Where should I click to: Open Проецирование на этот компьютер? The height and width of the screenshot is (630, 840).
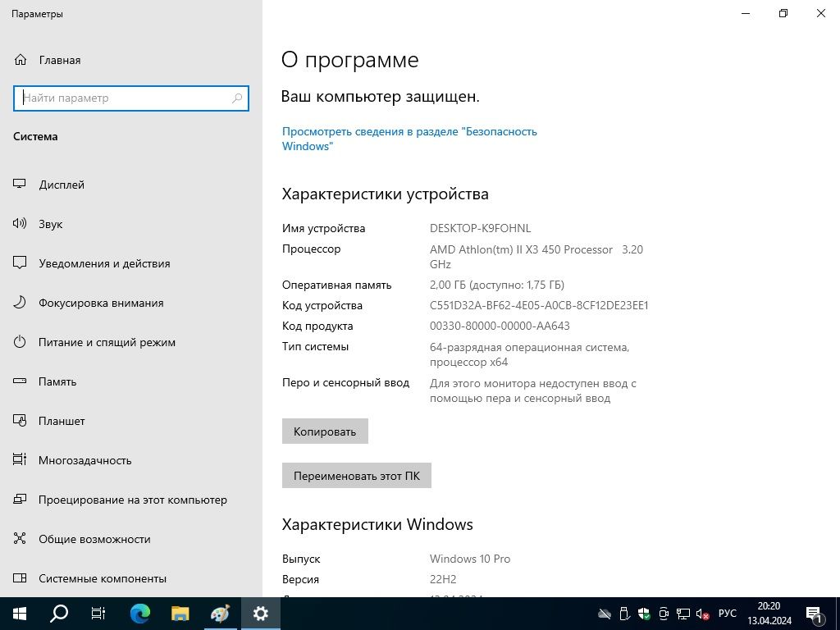tap(132, 500)
